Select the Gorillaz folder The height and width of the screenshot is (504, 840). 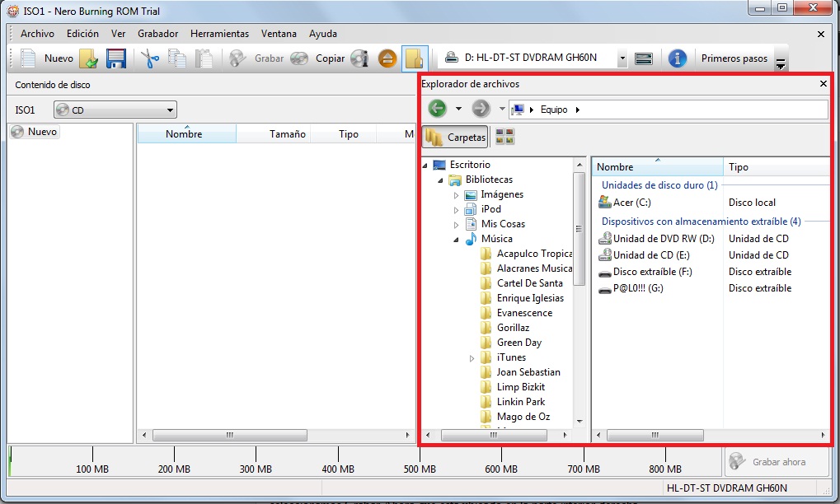coord(513,328)
